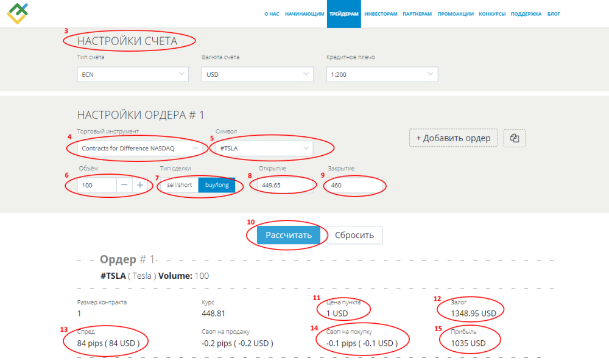Click the pip price value 1 USD

coord(337,313)
